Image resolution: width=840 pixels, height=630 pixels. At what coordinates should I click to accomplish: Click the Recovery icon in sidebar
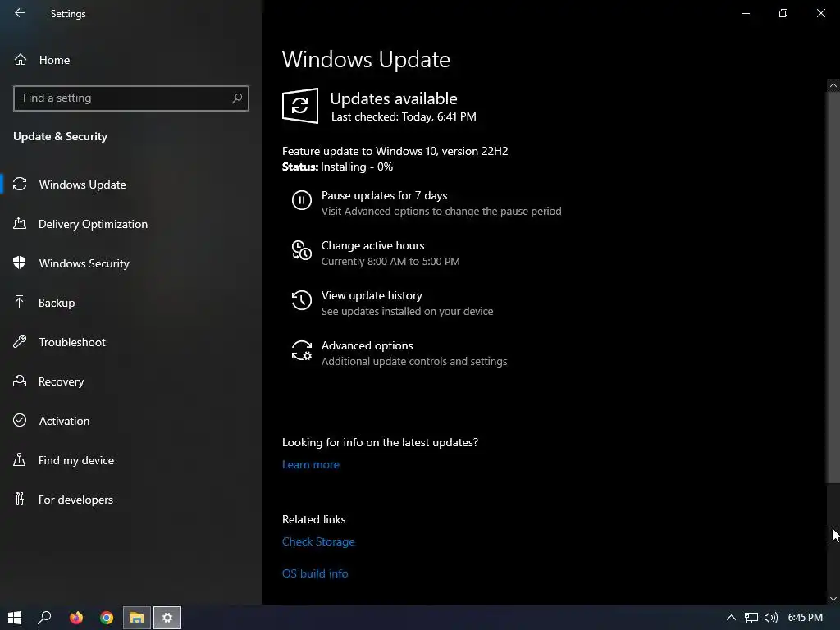click(20, 381)
